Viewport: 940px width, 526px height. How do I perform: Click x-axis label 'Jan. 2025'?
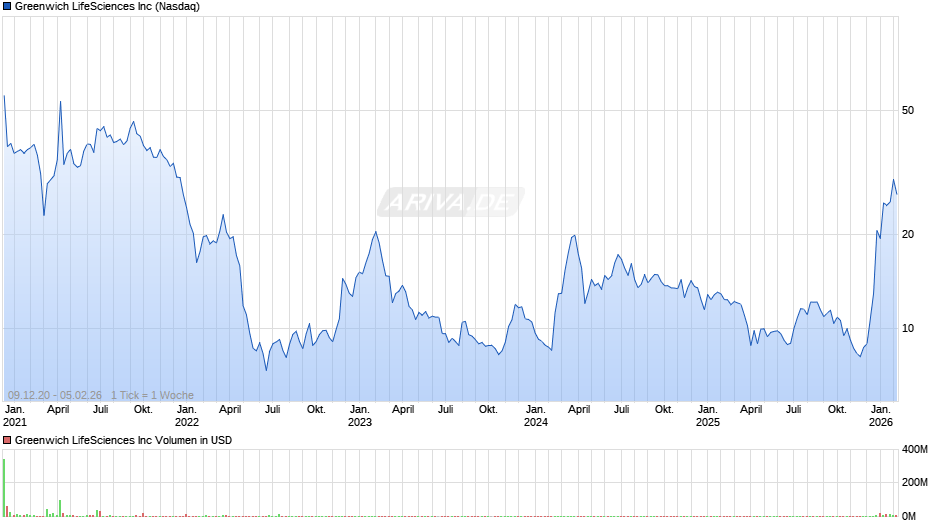pos(707,416)
